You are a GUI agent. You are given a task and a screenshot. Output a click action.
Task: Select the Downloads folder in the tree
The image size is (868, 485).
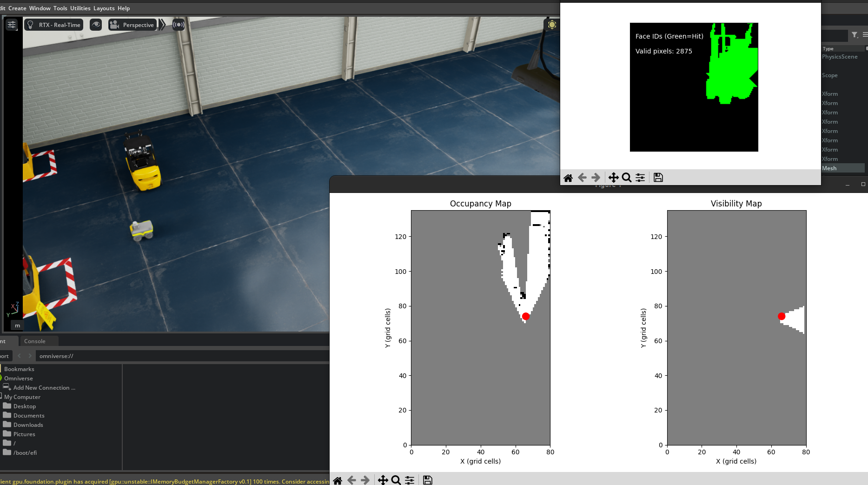point(28,425)
